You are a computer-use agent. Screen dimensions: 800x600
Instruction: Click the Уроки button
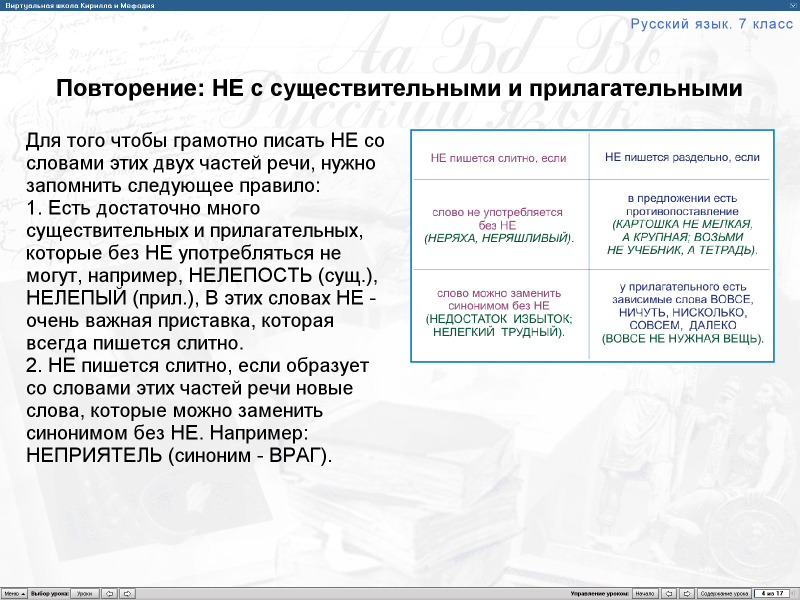83,592
